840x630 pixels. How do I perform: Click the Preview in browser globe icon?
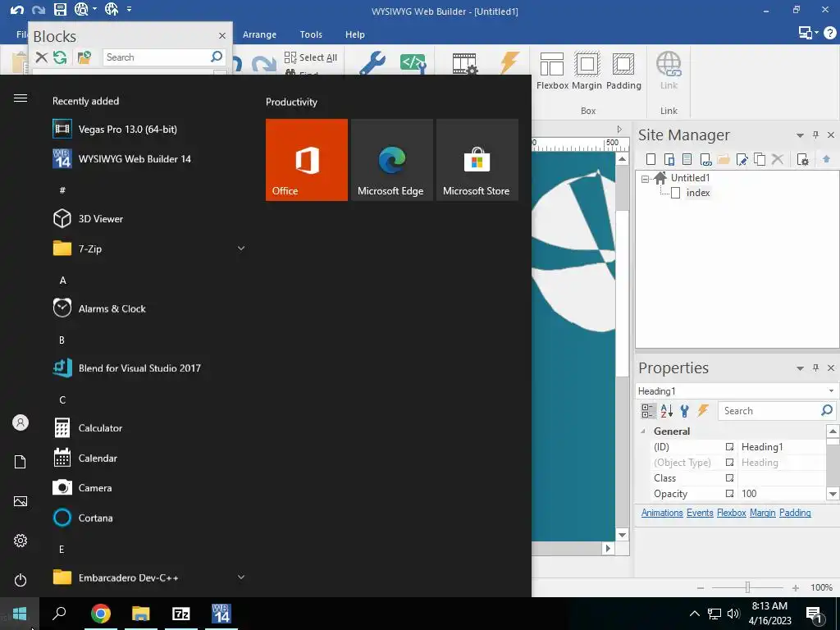pos(81,9)
